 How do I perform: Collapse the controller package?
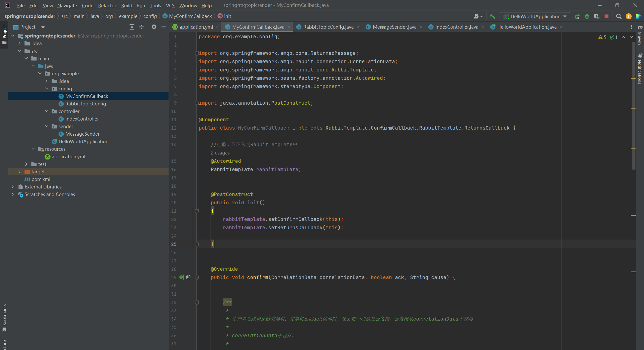pyautogui.click(x=47, y=111)
